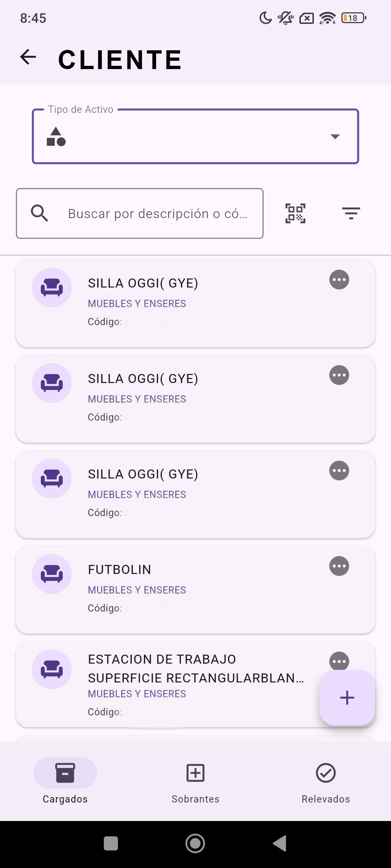Open Tipo de Activo combo box

(195, 136)
